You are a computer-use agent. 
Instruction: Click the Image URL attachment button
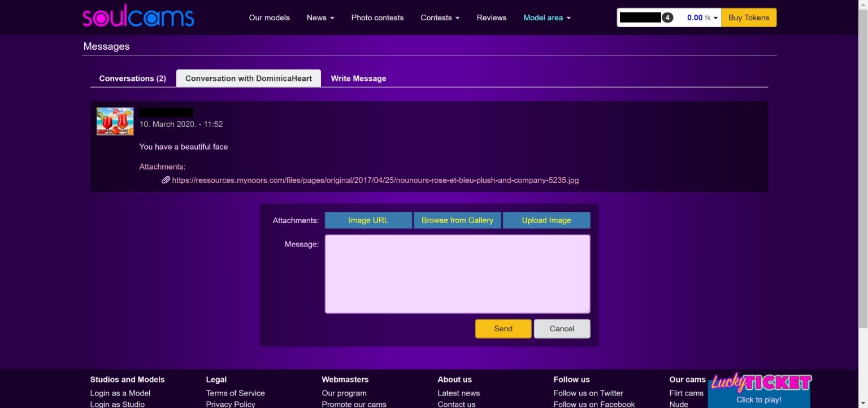point(368,220)
